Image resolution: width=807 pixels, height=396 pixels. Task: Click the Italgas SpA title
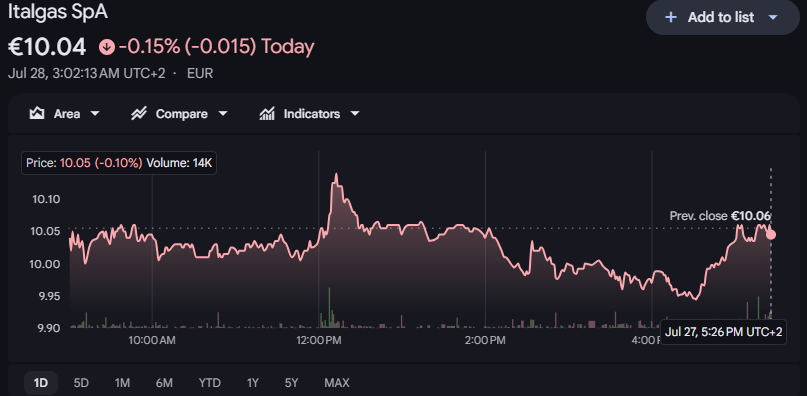point(58,11)
